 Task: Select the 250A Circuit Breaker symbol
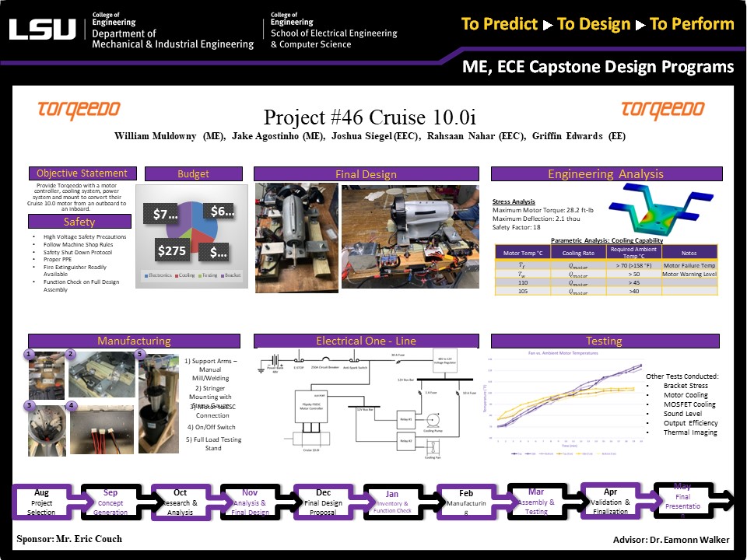[325, 359]
